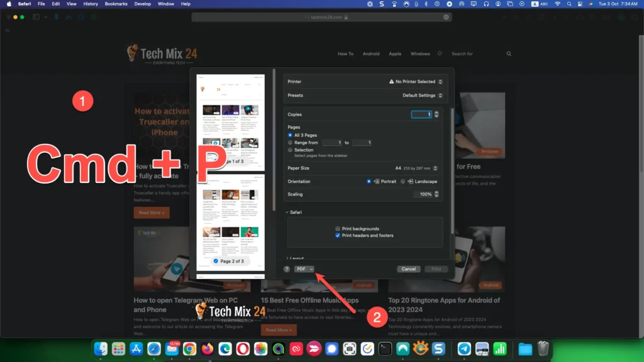Choose Landscape orientation
Image resolution: width=644 pixels, height=362 pixels.
402,182
